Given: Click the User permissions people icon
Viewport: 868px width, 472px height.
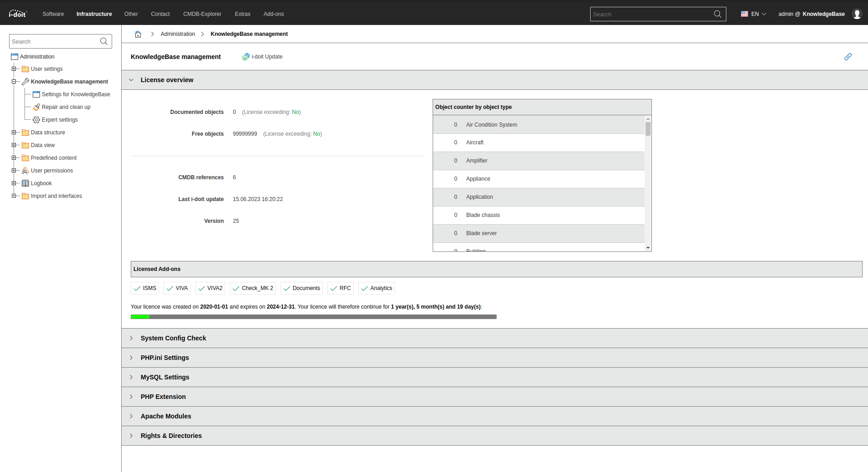Looking at the screenshot, I should click(x=25, y=171).
